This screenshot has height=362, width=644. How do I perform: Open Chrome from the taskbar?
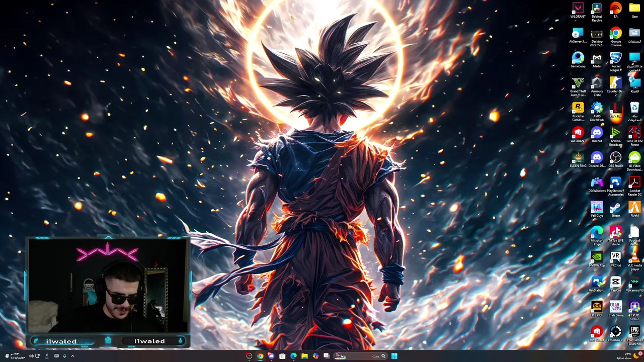pos(260,356)
